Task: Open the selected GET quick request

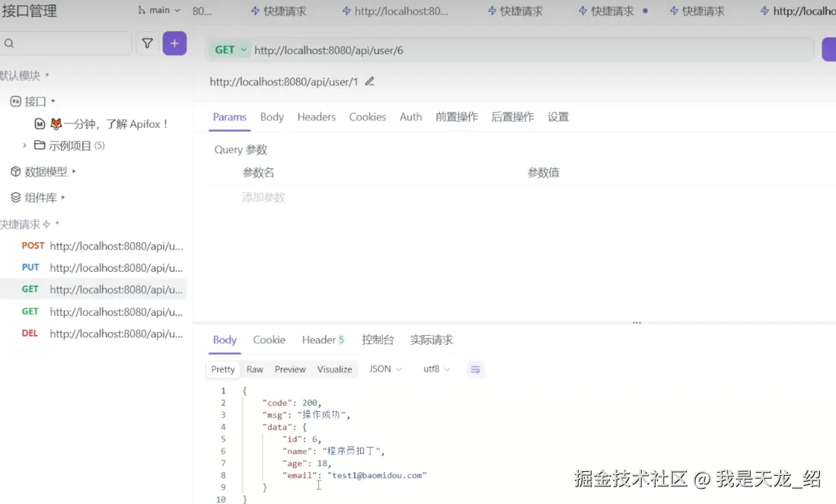Action: 94,289
